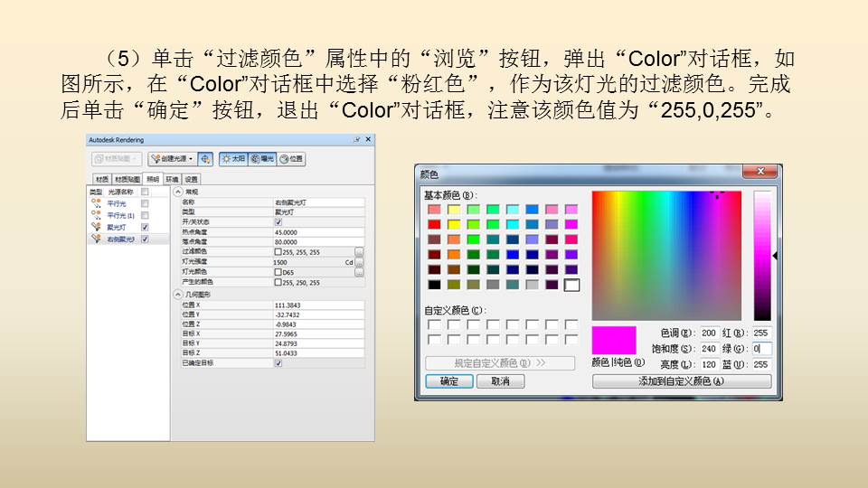Close the 颜色 color dialog

[760, 172]
